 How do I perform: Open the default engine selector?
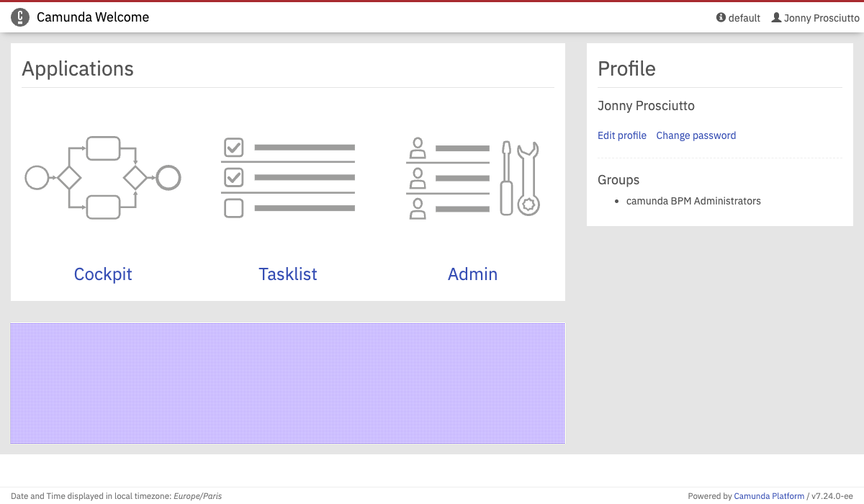click(744, 18)
